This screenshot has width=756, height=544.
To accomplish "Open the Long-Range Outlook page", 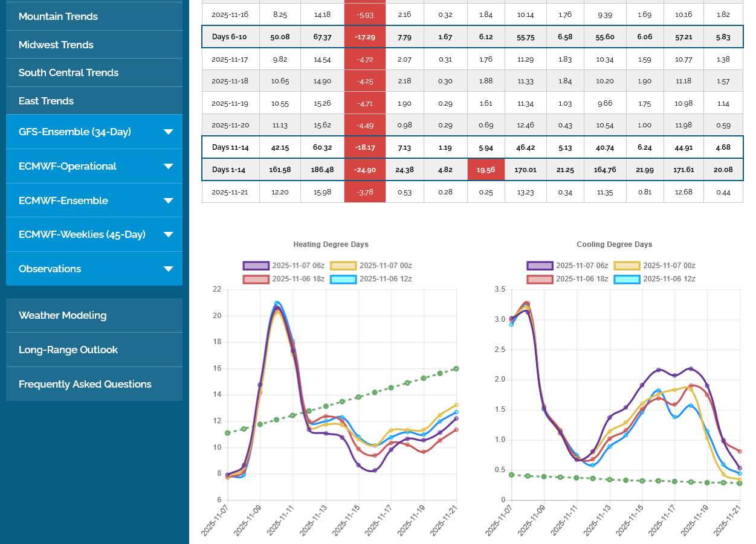I will (x=68, y=350).
